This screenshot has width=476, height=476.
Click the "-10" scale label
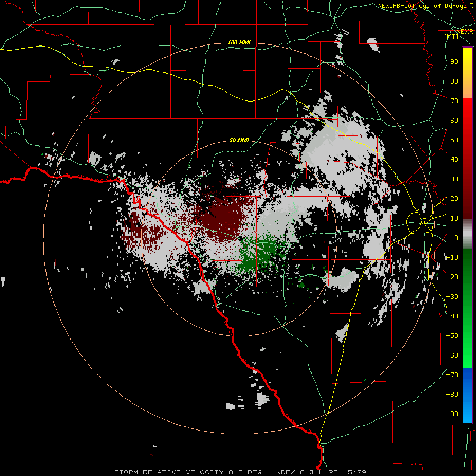pos(452,258)
